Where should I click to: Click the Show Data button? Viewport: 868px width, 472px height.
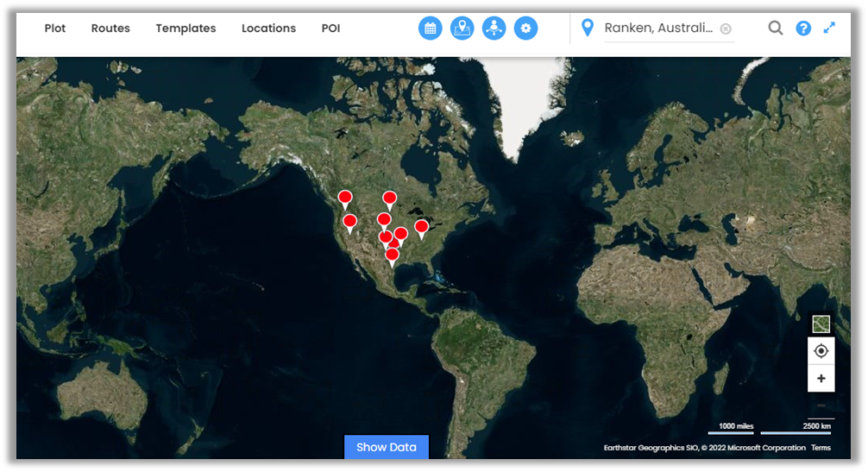(386, 447)
